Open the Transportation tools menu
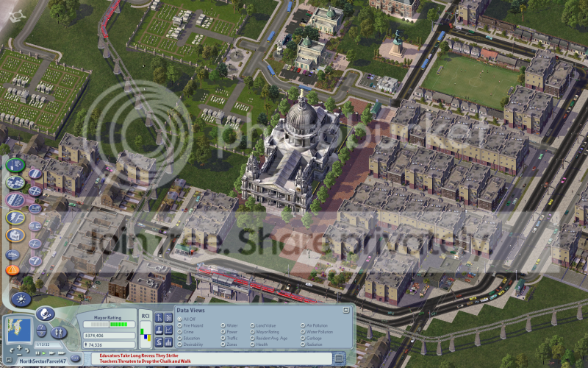The width and height of the screenshot is (588, 368). pos(15,200)
